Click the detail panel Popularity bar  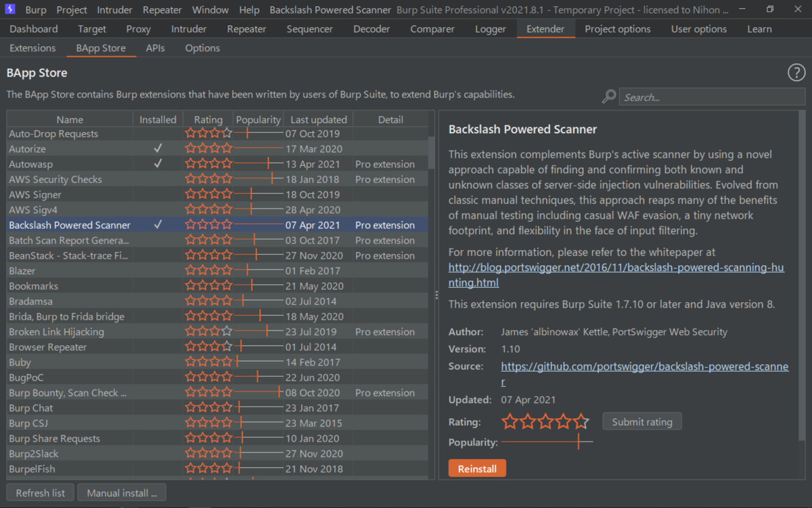point(547,442)
